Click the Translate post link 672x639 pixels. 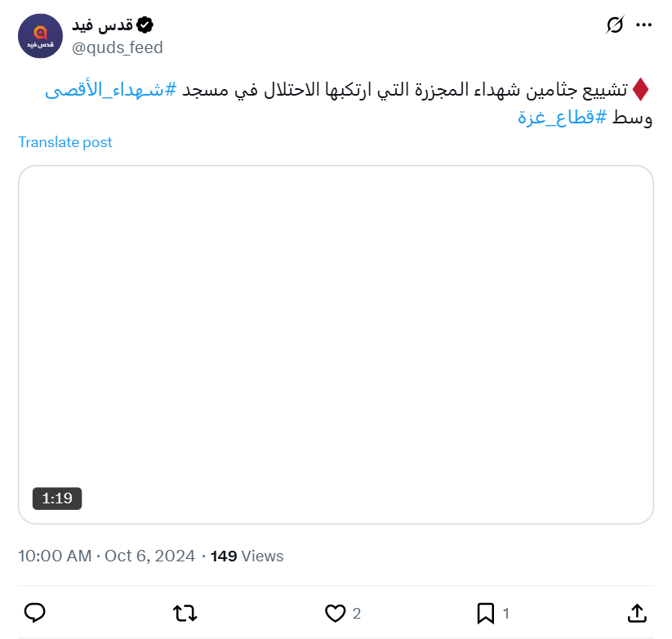click(x=65, y=142)
